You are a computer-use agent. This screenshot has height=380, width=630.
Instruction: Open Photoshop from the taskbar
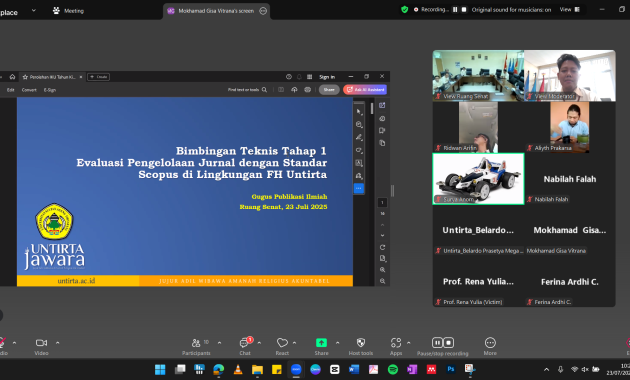click(451, 369)
